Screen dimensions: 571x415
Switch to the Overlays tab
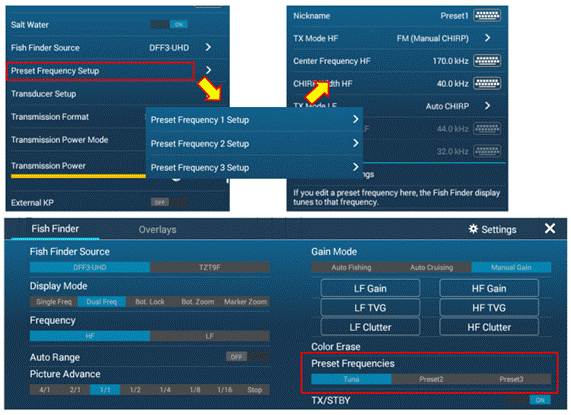click(157, 230)
